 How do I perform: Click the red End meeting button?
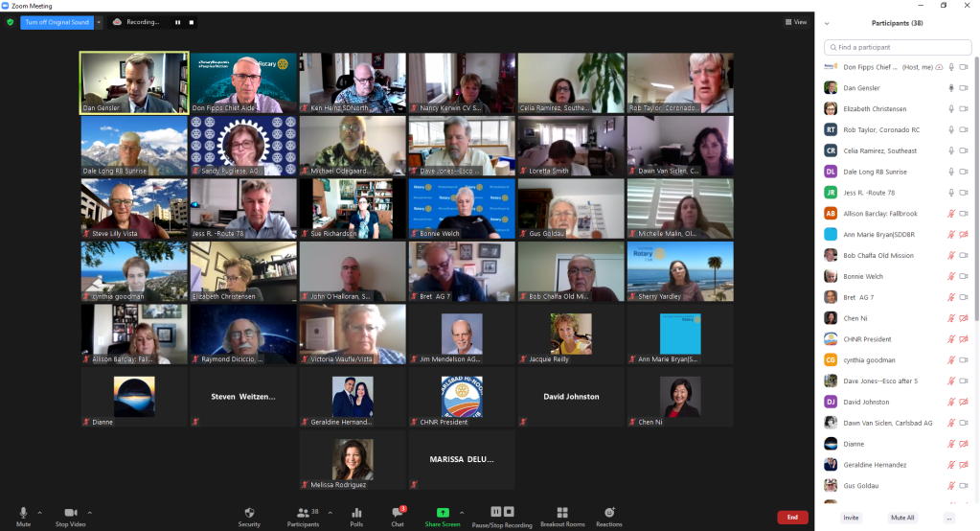click(792, 518)
